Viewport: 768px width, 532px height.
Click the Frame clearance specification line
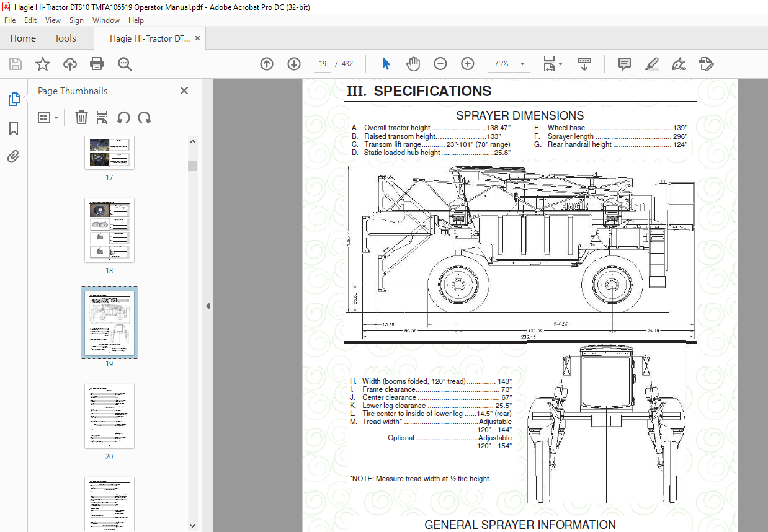[x=431, y=389]
